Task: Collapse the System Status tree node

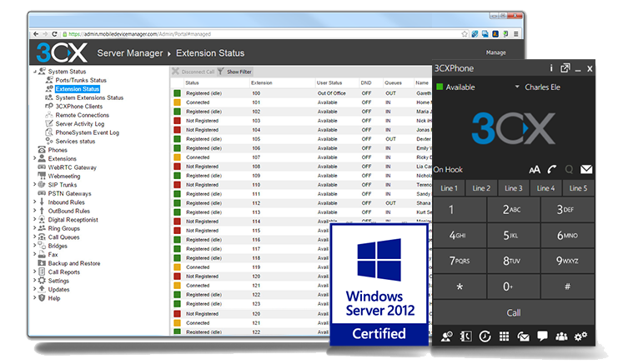Action: click(34, 72)
